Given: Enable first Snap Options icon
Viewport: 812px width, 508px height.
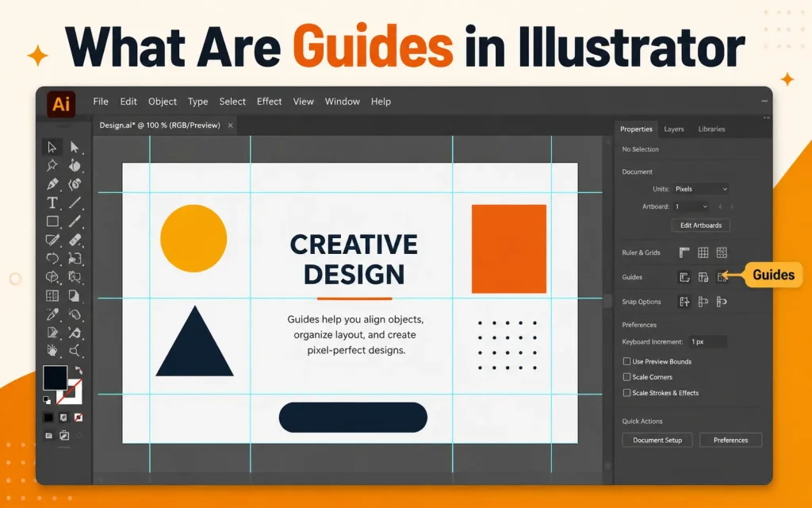Looking at the screenshot, I should click(684, 302).
